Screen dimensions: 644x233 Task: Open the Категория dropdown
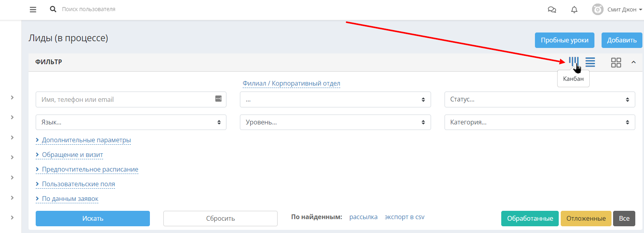540,122
